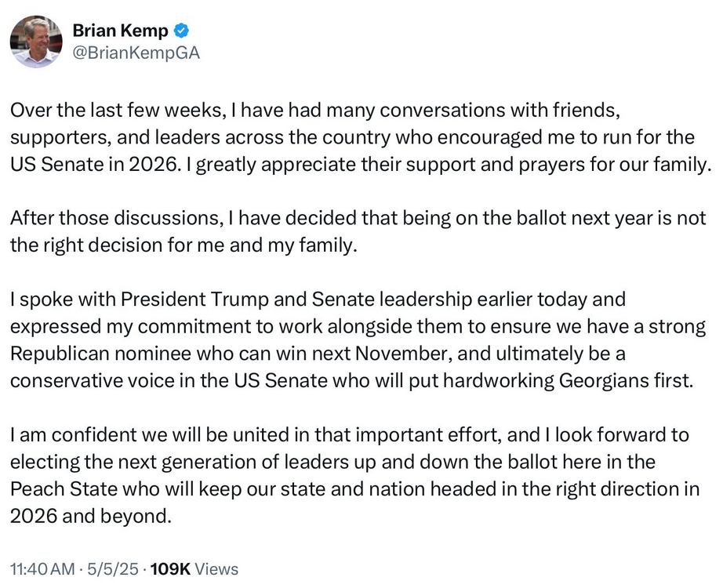Viewport: 723px width, 588px height.
Task: Open the @BrianKempGA handle link
Action: tap(136, 53)
